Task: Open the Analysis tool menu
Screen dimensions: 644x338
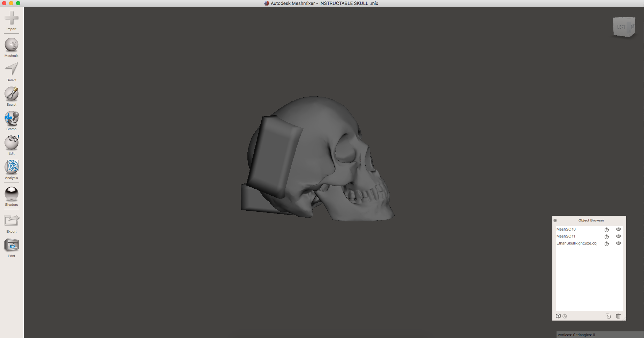Action: pyautogui.click(x=11, y=170)
